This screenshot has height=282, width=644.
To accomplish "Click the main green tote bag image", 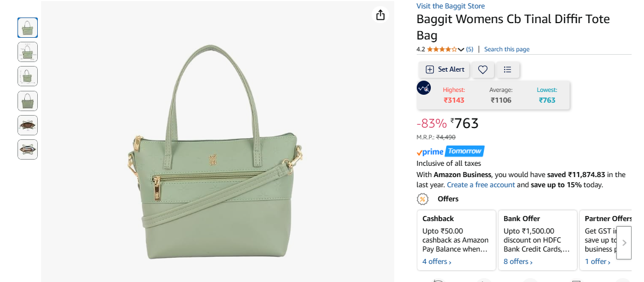I will point(216,152).
